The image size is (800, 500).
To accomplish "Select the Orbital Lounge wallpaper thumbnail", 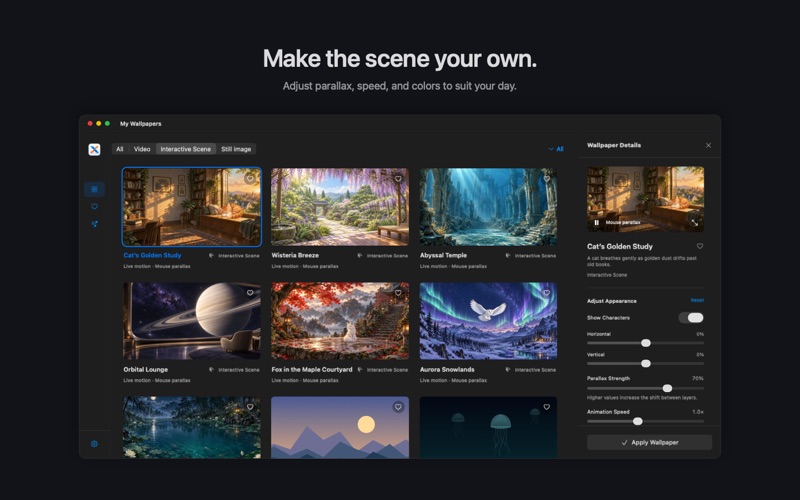I will pos(192,321).
